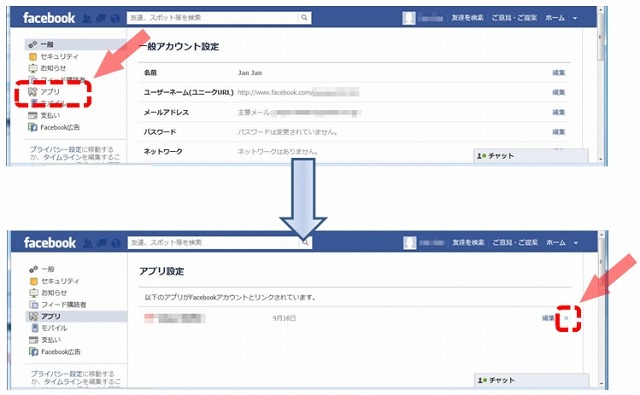Viewport: 640px width, 395px height.
Task: Click 編集 for the linked app
Action: pos(548,318)
